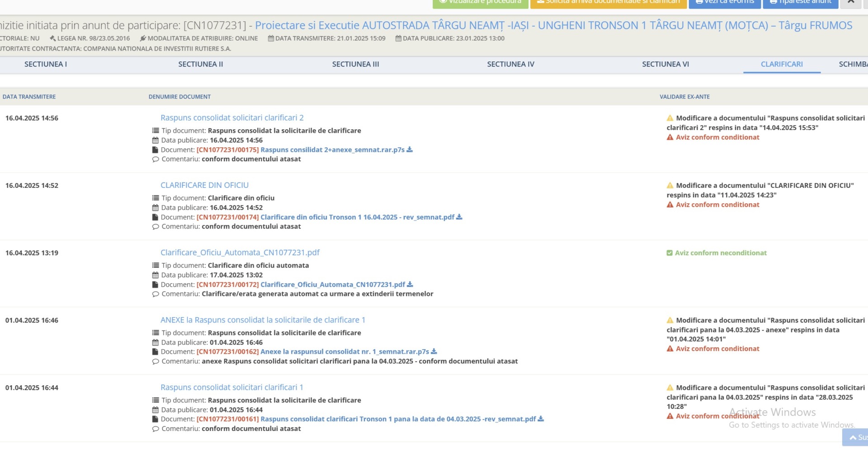Click the calendar icon beside DATA TRANSMITERE header info
The height and width of the screenshot is (449, 868).
tap(271, 38)
